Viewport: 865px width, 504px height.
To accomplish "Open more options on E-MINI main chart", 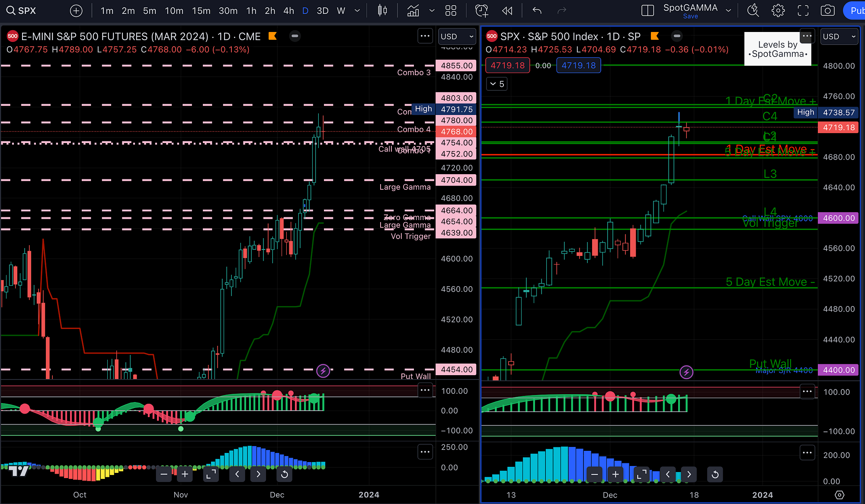I will [425, 36].
